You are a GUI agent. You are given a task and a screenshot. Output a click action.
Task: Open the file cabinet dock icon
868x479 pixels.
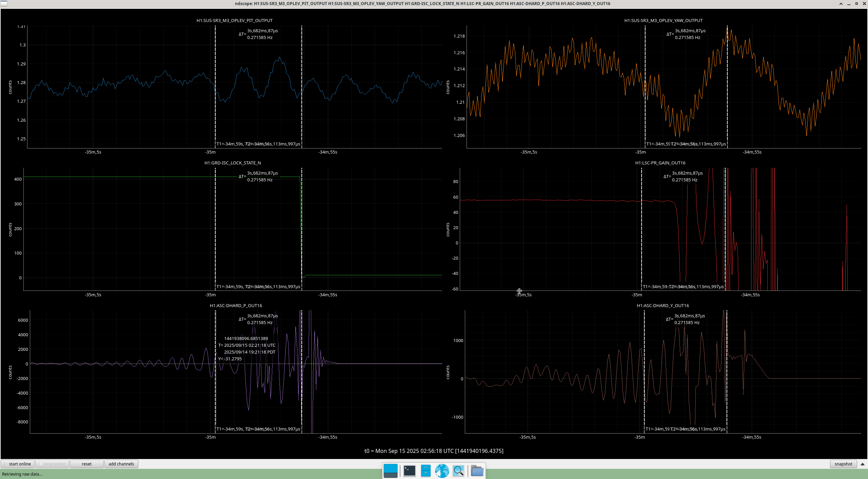pos(426,471)
